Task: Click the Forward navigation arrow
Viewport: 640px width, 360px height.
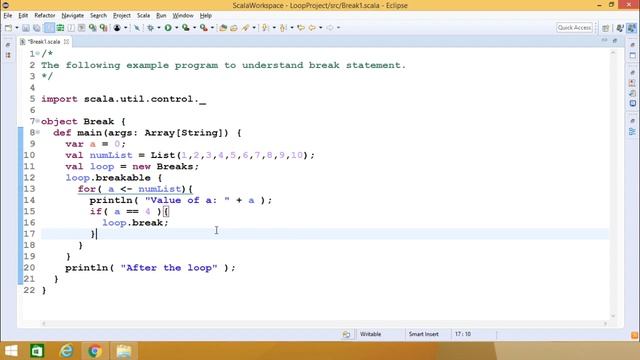Action: (330, 28)
